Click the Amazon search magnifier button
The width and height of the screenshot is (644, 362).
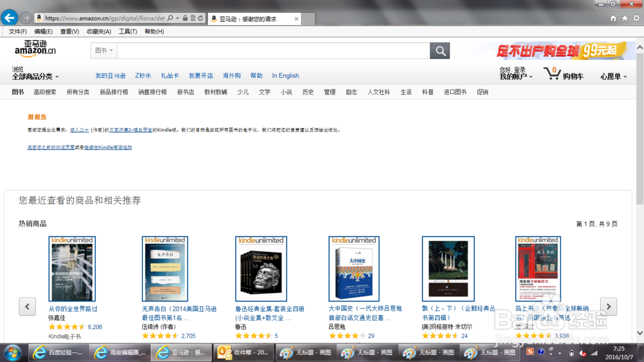[440, 51]
